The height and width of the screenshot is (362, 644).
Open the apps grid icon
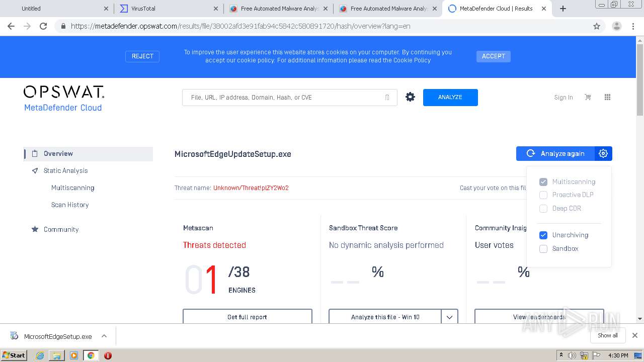click(607, 97)
